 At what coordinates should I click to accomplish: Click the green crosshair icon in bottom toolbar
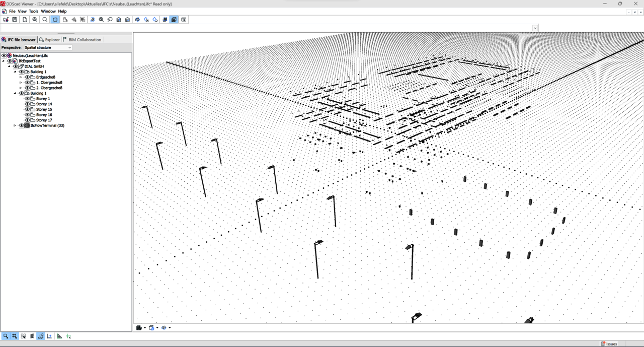click(68, 336)
